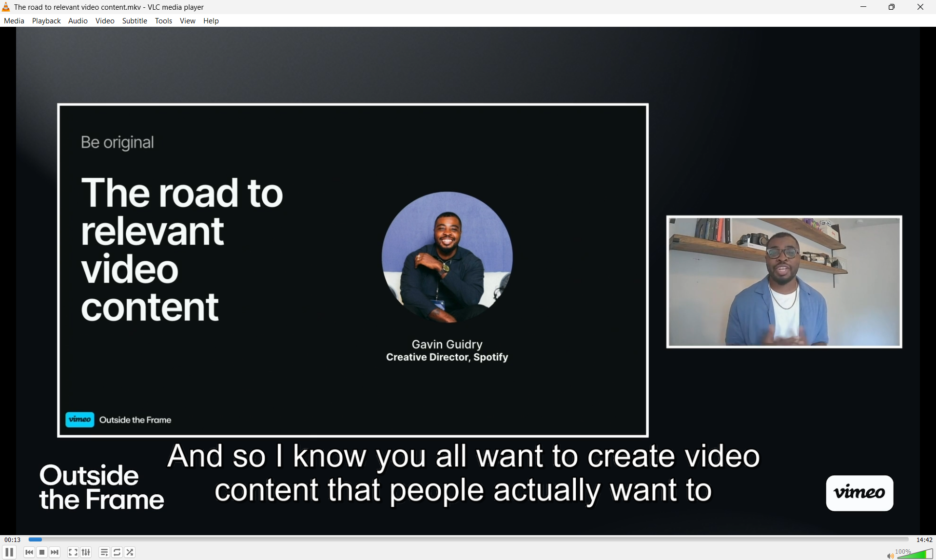The image size is (936, 560).
Task: Skip to previous media track
Action: point(29,552)
